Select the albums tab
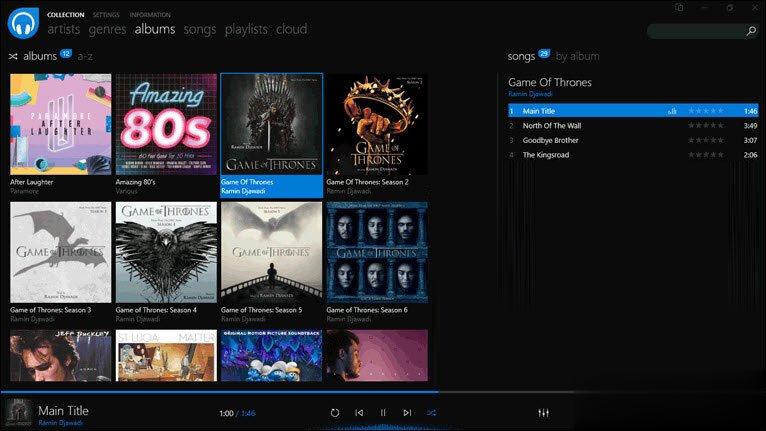 tap(155, 29)
